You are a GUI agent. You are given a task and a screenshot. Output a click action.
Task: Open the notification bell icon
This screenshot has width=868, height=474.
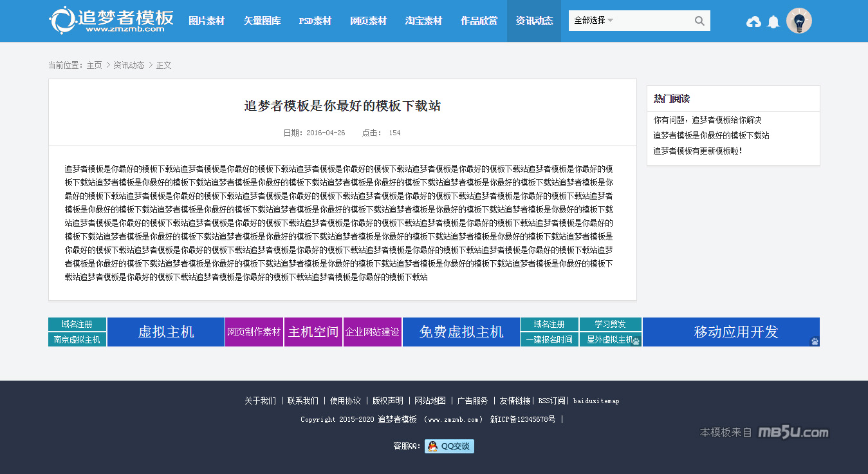coord(773,22)
